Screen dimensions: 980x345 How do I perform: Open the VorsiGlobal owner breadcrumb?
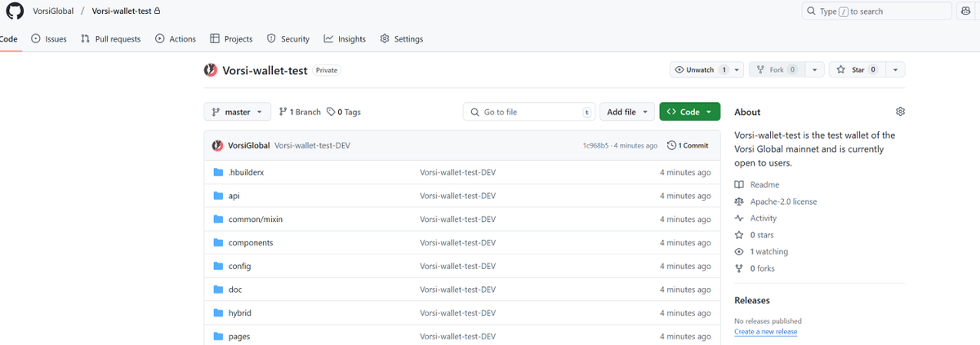[x=53, y=11]
